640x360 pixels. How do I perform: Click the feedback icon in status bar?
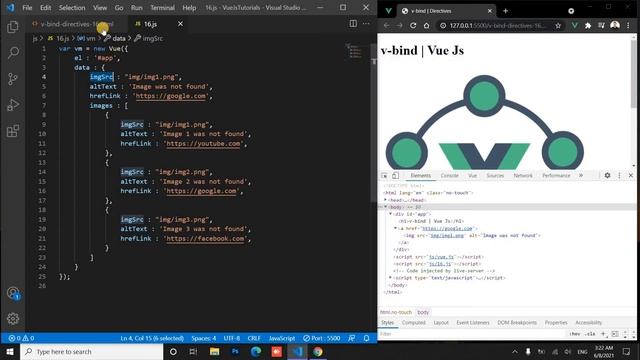click(351, 338)
